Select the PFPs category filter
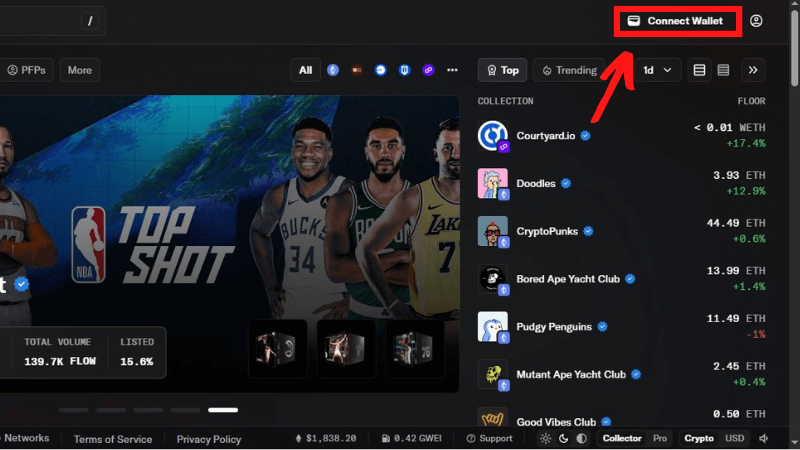The width and height of the screenshot is (800, 450). click(x=27, y=70)
